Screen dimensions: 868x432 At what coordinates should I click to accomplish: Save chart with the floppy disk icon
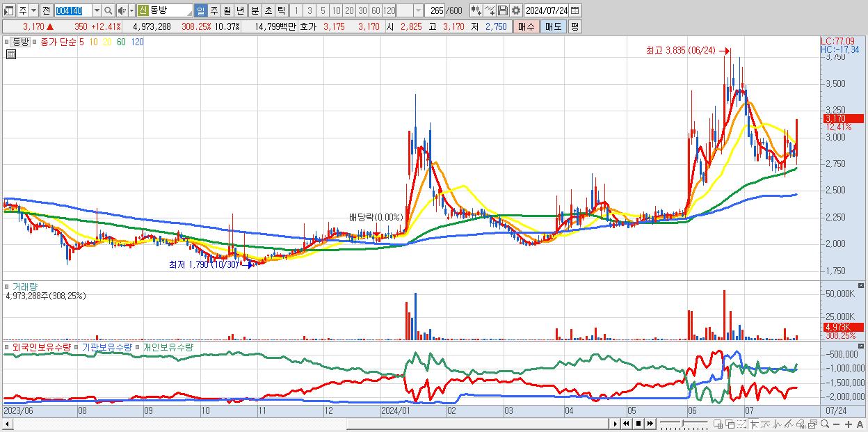(503, 11)
